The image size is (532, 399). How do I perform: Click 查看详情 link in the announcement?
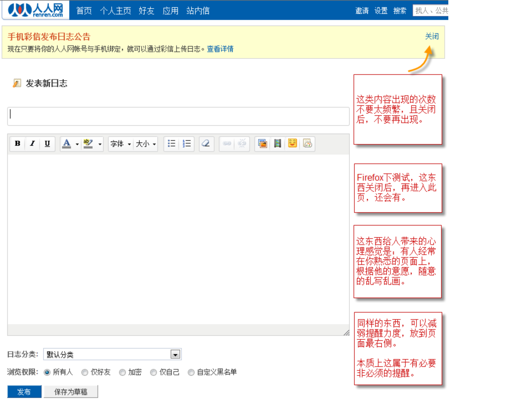pyautogui.click(x=220, y=49)
